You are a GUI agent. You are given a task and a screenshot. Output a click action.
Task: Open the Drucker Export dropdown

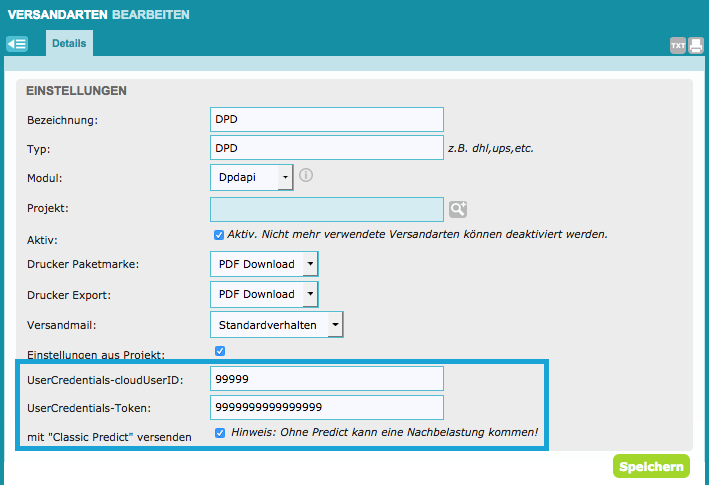pyautogui.click(x=264, y=294)
